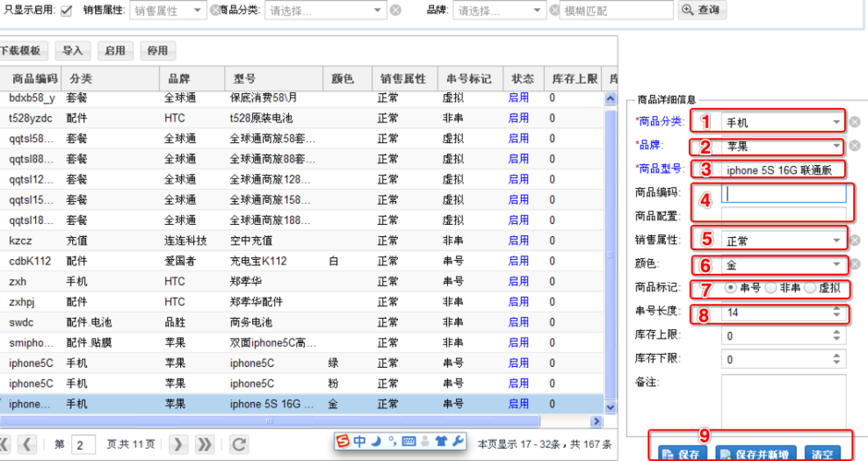Toggle the 只显示启用 checkbox
This screenshot has height=461, width=868.
[x=67, y=11]
